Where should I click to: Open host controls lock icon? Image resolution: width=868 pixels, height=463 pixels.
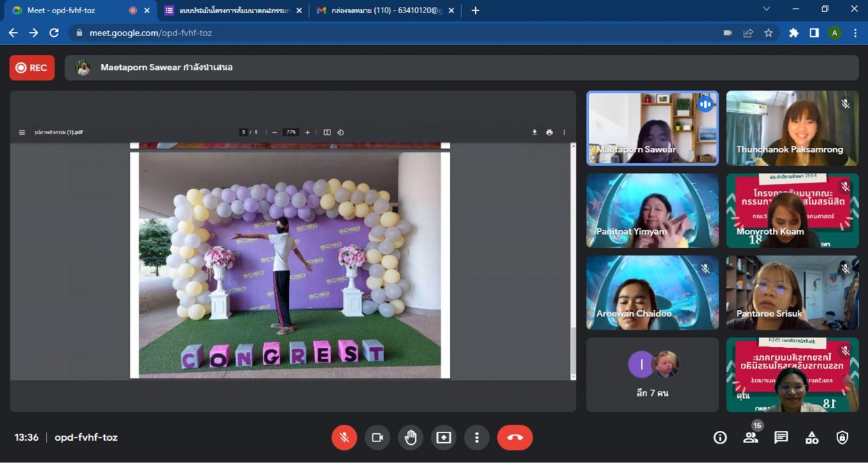[842, 437]
